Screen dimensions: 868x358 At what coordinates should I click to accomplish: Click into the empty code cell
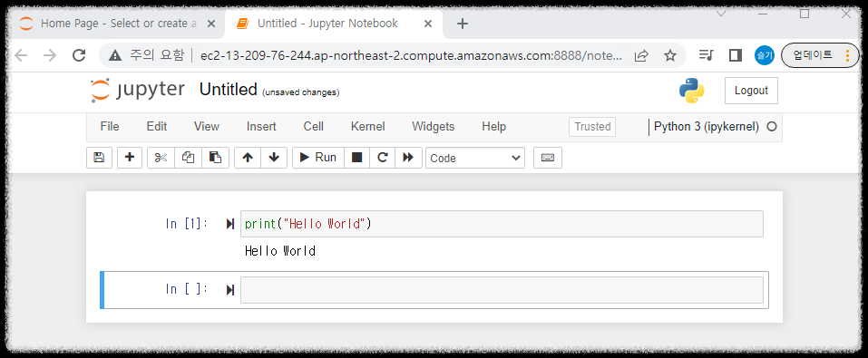coord(502,290)
